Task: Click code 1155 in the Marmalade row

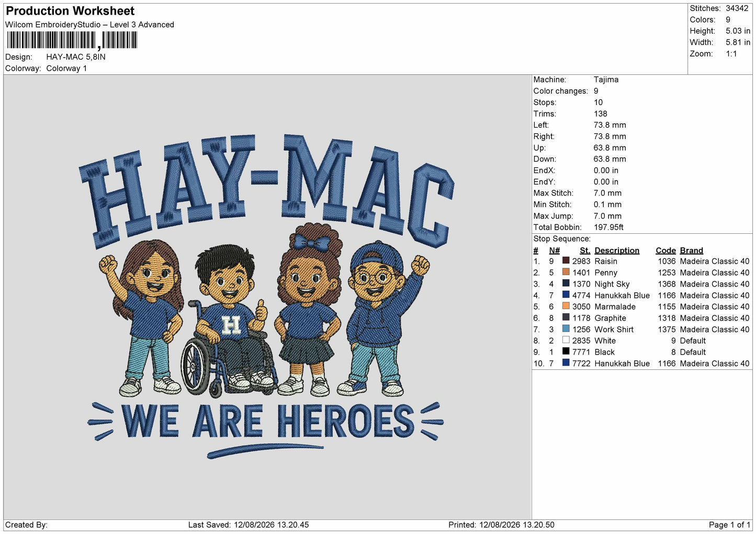Action: (667, 306)
